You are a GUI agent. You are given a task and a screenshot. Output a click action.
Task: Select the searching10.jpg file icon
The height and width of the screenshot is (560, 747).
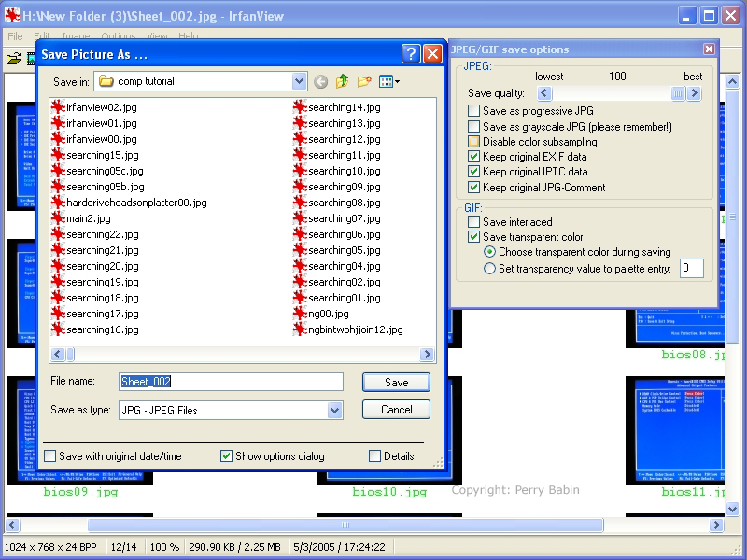pos(300,171)
